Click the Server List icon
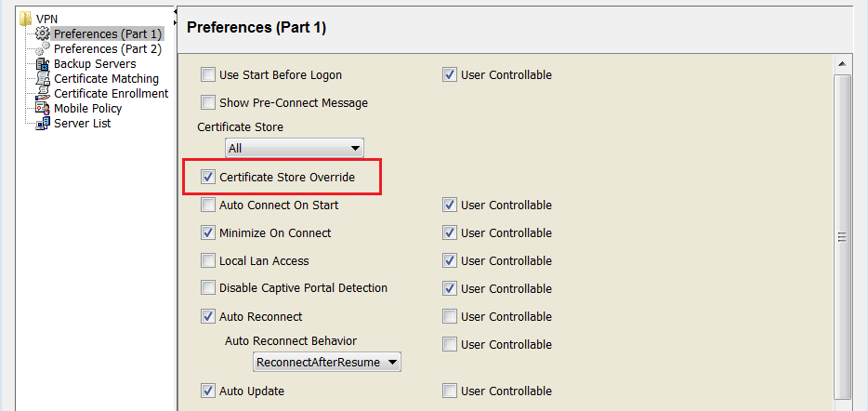The width and height of the screenshot is (868, 411). [42, 123]
